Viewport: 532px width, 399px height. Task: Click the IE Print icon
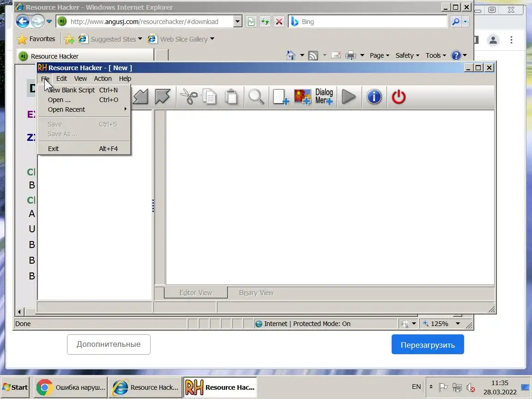[x=351, y=55]
